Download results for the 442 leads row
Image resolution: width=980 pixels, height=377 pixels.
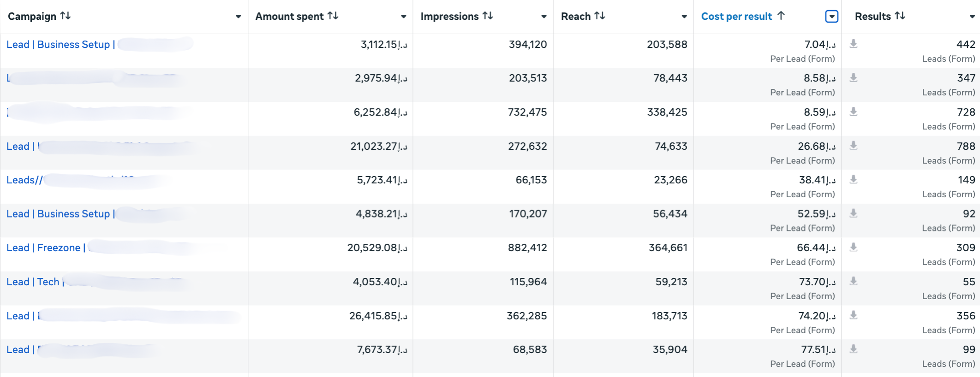[x=854, y=44]
